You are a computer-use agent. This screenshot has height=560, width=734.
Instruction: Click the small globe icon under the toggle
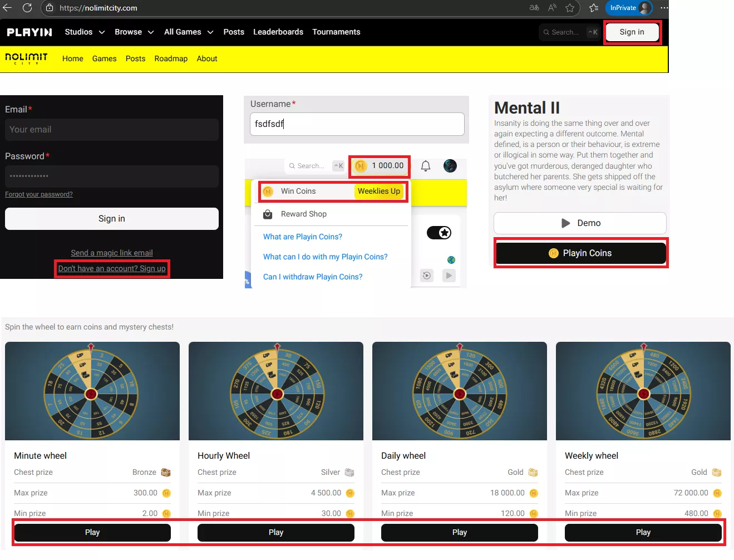[x=451, y=260]
